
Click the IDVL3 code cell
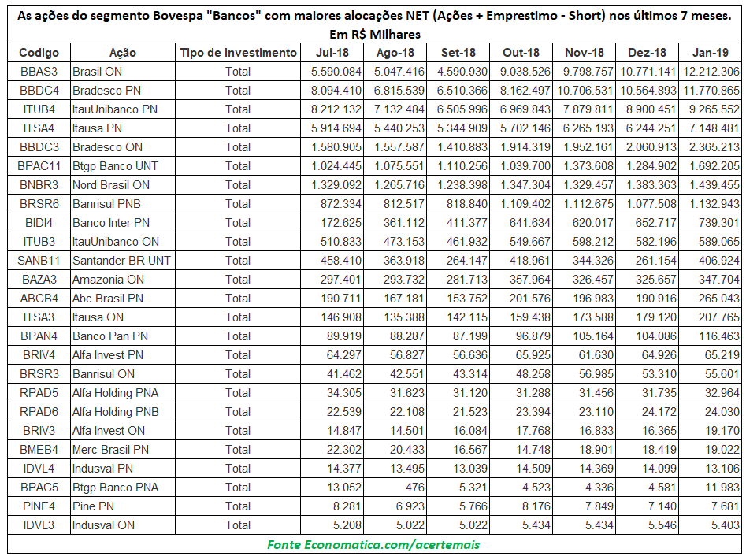(39, 526)
